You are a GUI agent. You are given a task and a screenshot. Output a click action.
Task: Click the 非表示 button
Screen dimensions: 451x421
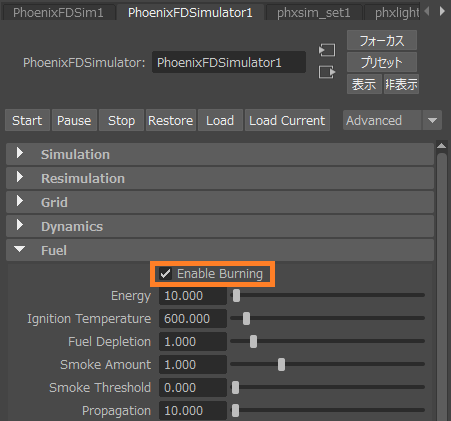[x=401, y=84]
